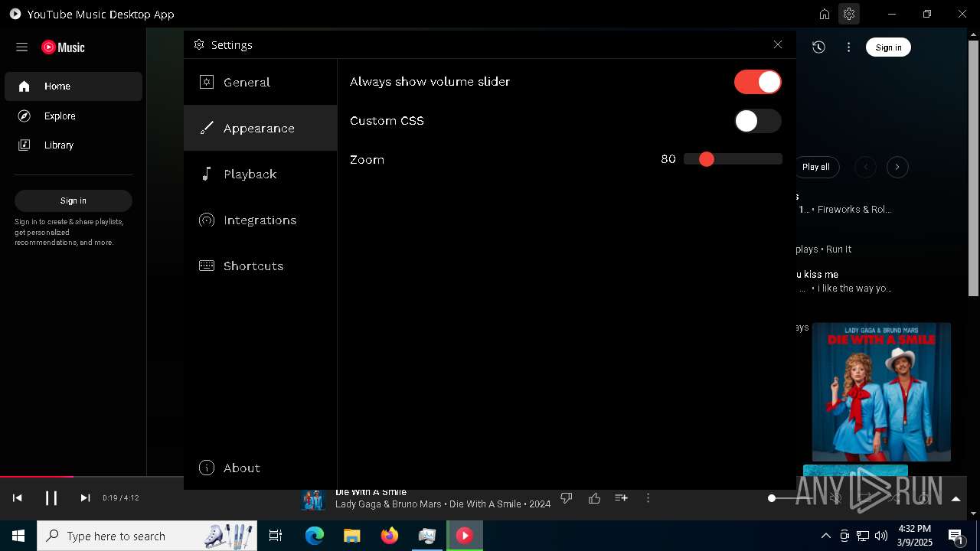Click the Lady Gaga & Bruno Mars artist text
The height and width of the screenshot is (551, 980).
[388, 504]
